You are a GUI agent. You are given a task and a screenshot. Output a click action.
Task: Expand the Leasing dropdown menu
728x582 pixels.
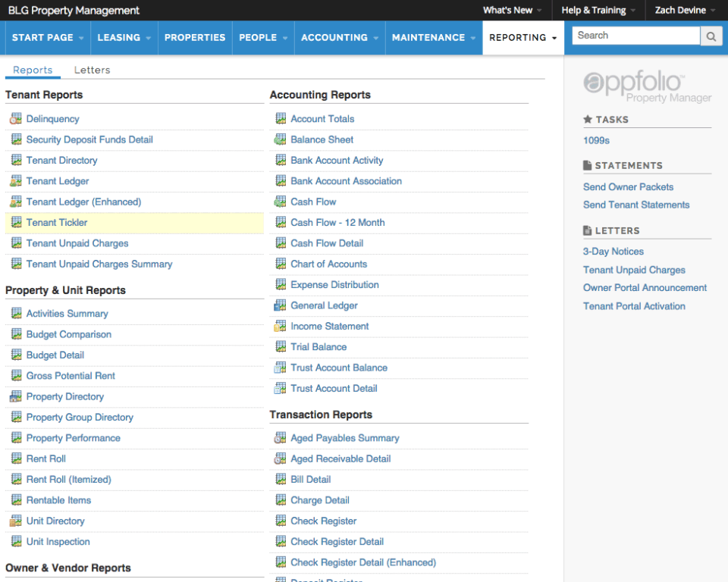click(123, 37)
